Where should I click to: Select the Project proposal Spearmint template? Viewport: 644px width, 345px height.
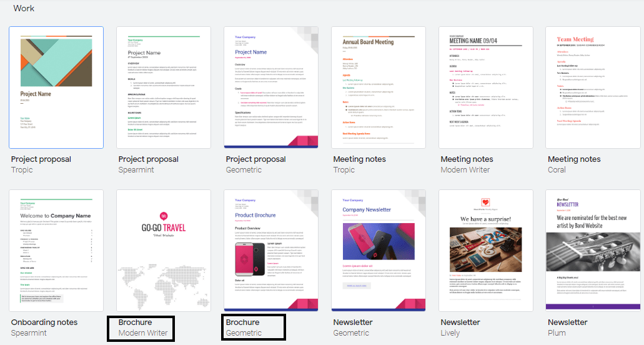coord(164,87)
